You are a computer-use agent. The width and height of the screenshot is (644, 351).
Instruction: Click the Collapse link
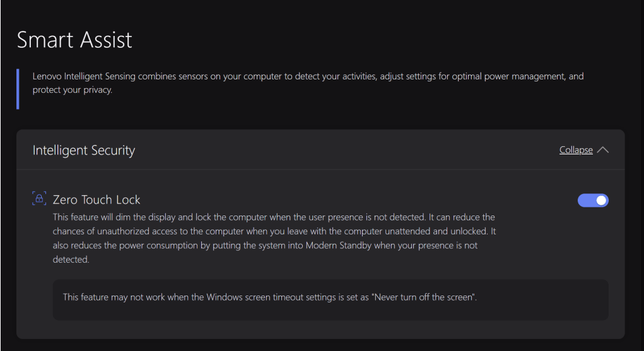576,150
